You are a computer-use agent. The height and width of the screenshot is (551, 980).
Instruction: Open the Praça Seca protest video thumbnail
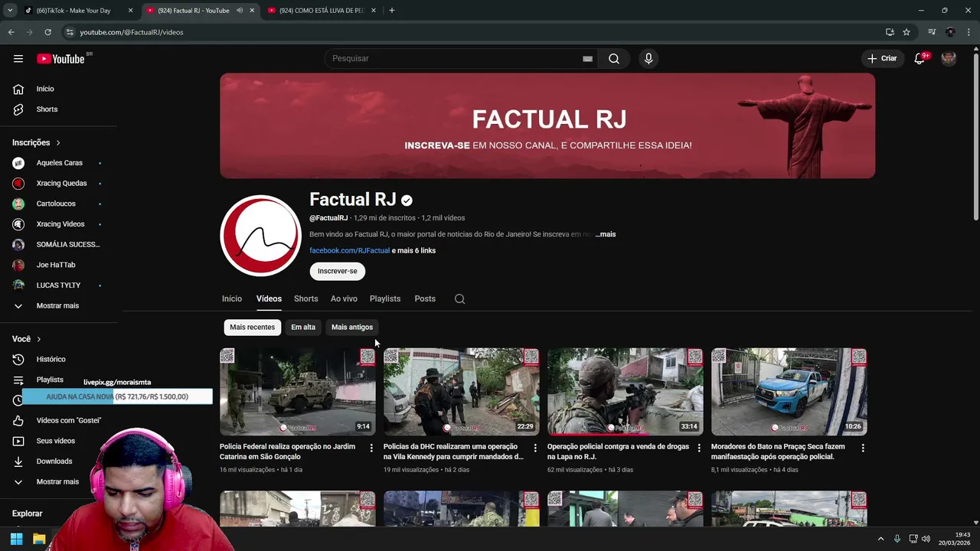click(x=789, y=392)
